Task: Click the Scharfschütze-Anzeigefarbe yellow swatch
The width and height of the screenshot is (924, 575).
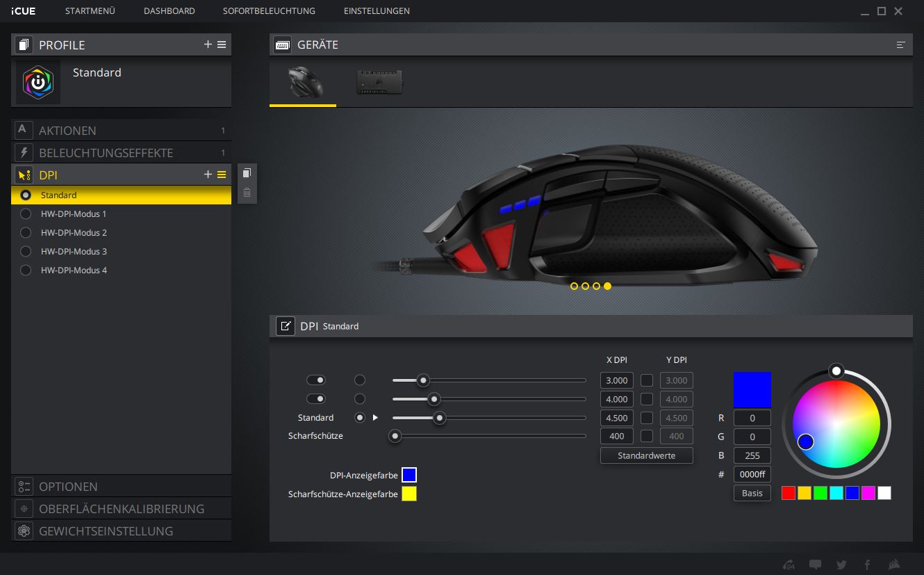Action: (409, 494)
